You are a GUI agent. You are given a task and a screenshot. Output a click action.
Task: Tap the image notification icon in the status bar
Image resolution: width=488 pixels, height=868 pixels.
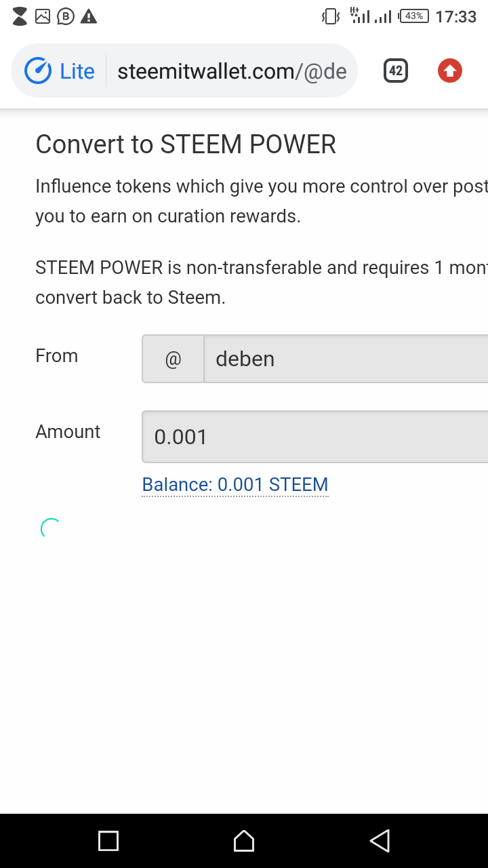(43, 16)
